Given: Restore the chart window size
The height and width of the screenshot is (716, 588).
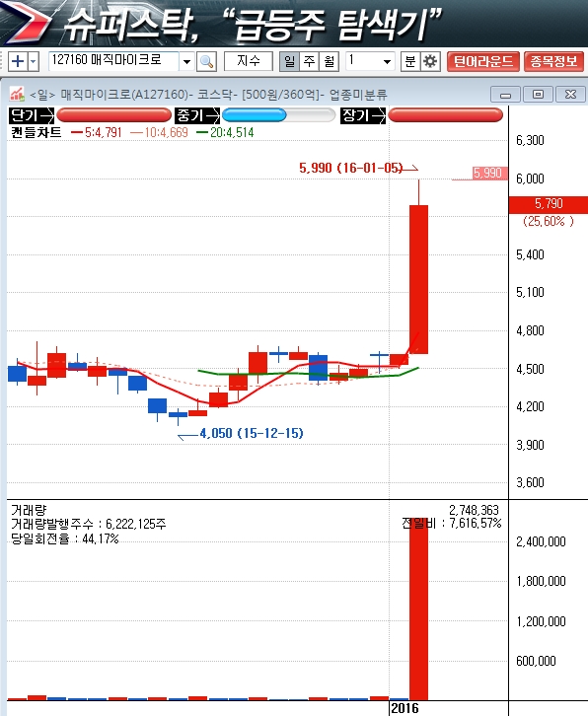Looking at the screenshot, I should 539,94.
